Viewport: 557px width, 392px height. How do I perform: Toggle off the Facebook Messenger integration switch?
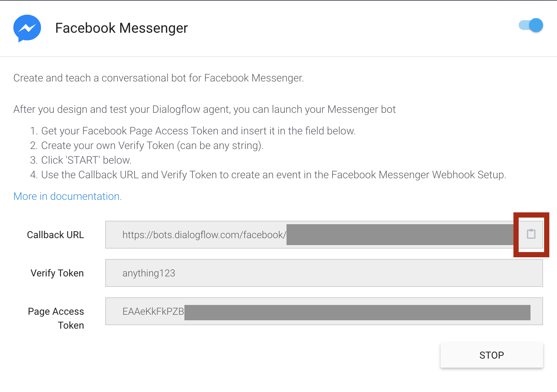click(531, 25)
